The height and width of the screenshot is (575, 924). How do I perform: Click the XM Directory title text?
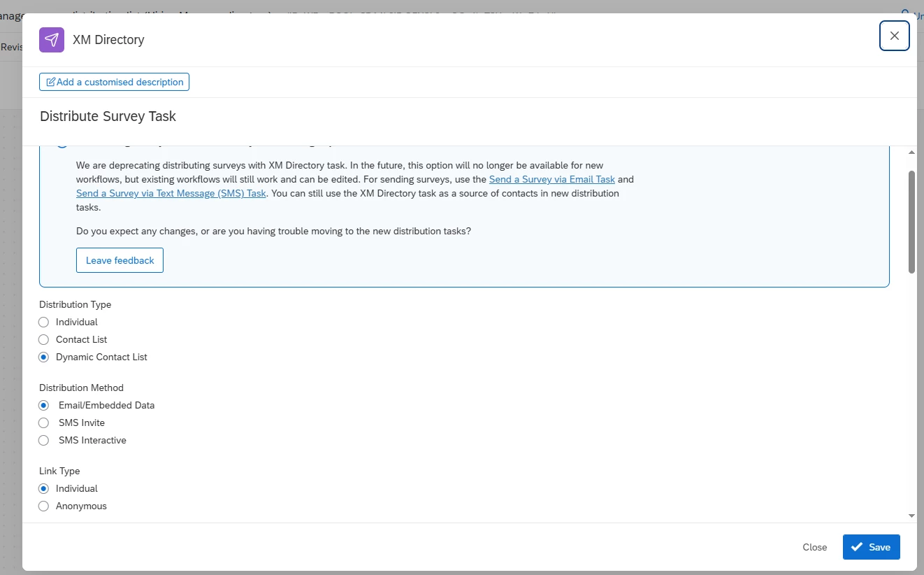pos(108,40)
